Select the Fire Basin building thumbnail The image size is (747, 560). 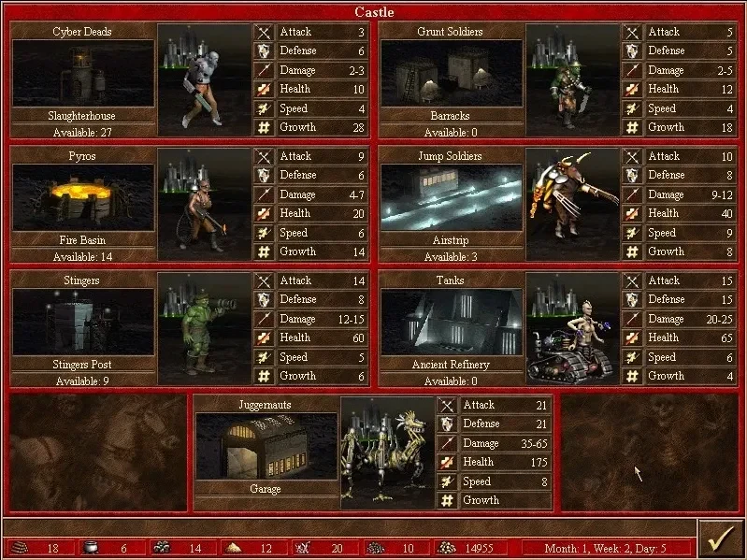(83, 197)
